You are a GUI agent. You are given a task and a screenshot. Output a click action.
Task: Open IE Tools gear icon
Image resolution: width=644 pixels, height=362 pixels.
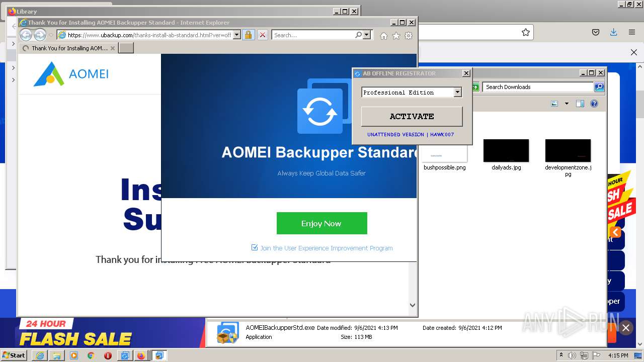409,36
